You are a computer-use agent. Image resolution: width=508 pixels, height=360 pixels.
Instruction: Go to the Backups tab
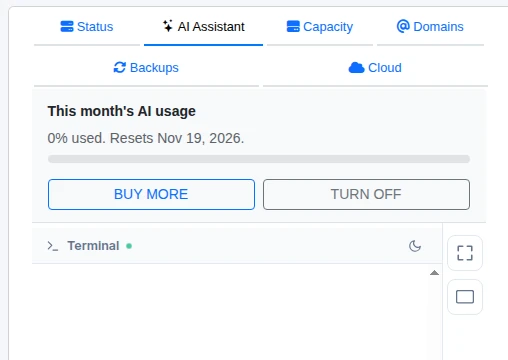tap(146, 68)
